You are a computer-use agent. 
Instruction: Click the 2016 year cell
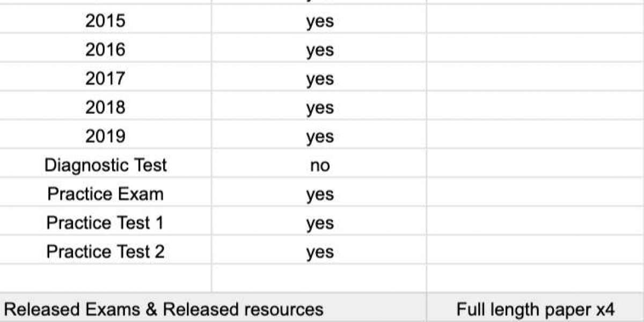pyautogui.click(x=105, y=50)
